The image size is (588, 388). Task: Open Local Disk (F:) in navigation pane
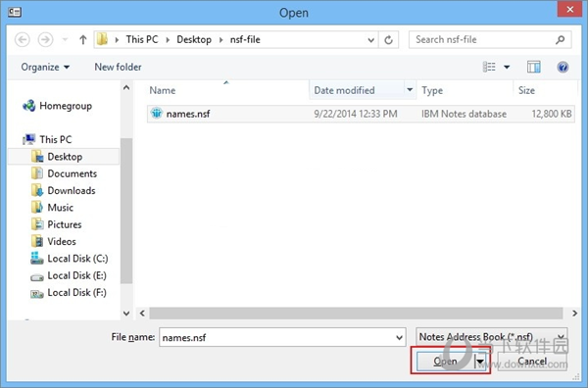tap(76, 292)
